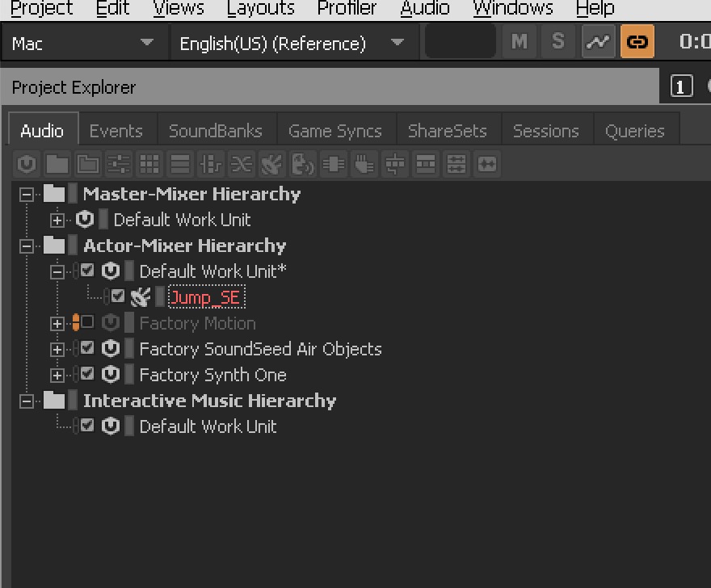
Task: Collapse the Master-Mixer Hierarchy tree
Action: pos(27,195)
